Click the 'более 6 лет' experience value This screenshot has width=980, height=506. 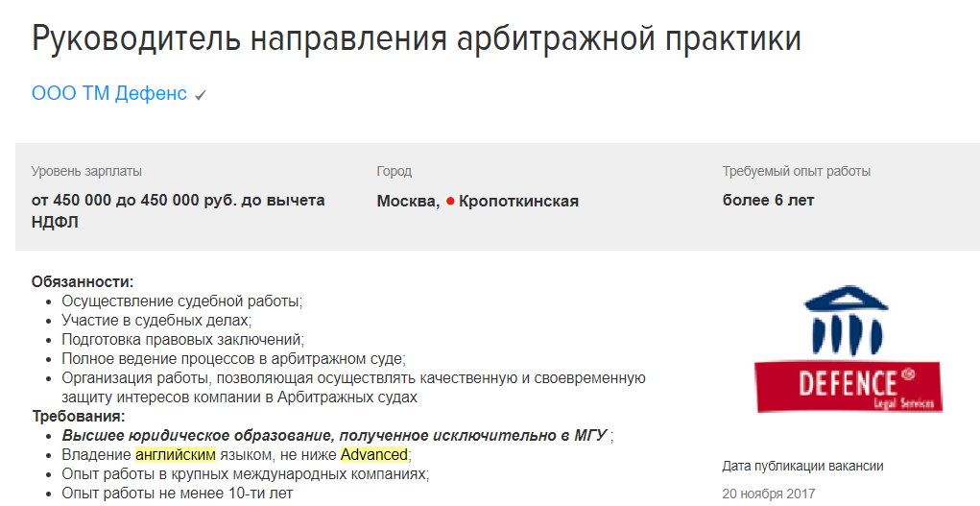(768, 201)
